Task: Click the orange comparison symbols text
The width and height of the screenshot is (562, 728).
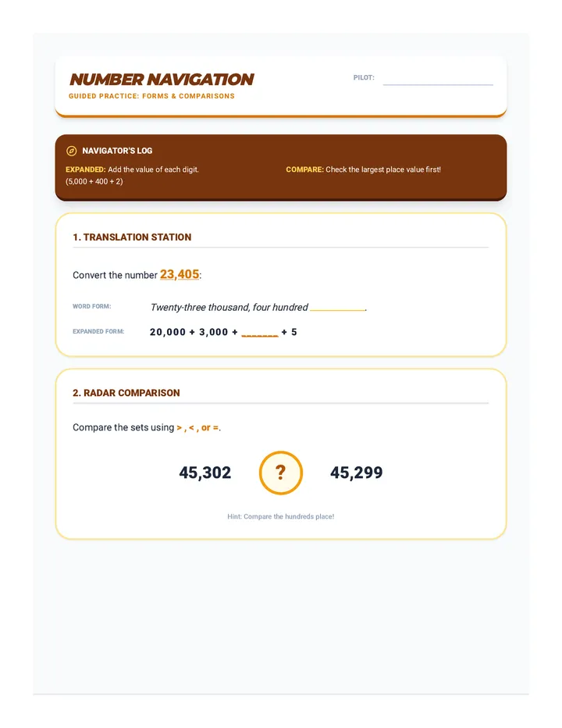Action: pyautogui.click(x=197, y=427)
